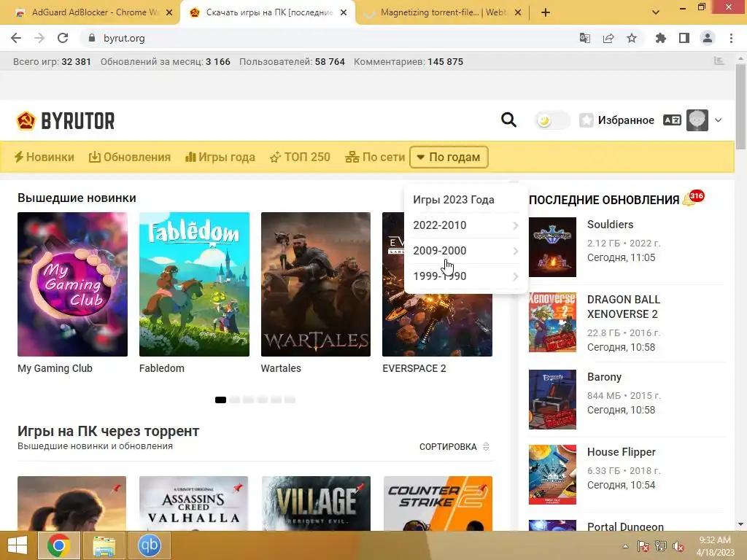Click the Fabledom title text
This screenshot has width=747, height=560.
coord(161,368)
